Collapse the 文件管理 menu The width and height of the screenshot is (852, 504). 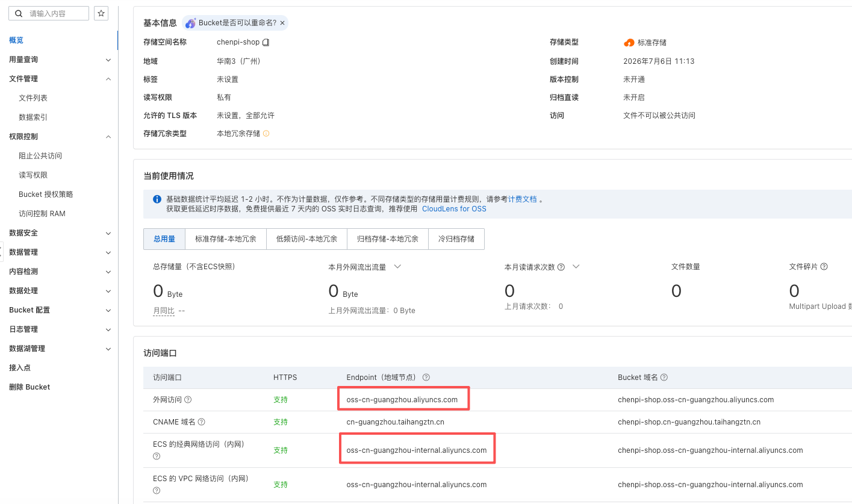tap(108, 79)
